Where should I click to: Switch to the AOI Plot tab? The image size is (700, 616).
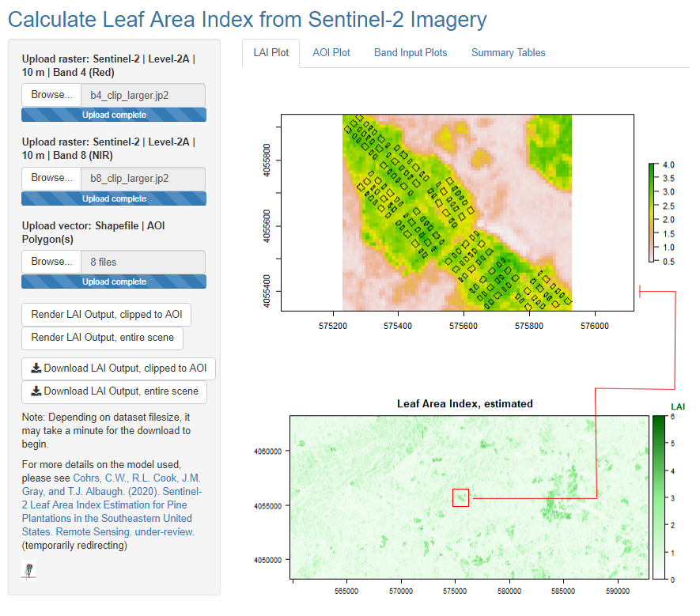[x=331, y=52]
